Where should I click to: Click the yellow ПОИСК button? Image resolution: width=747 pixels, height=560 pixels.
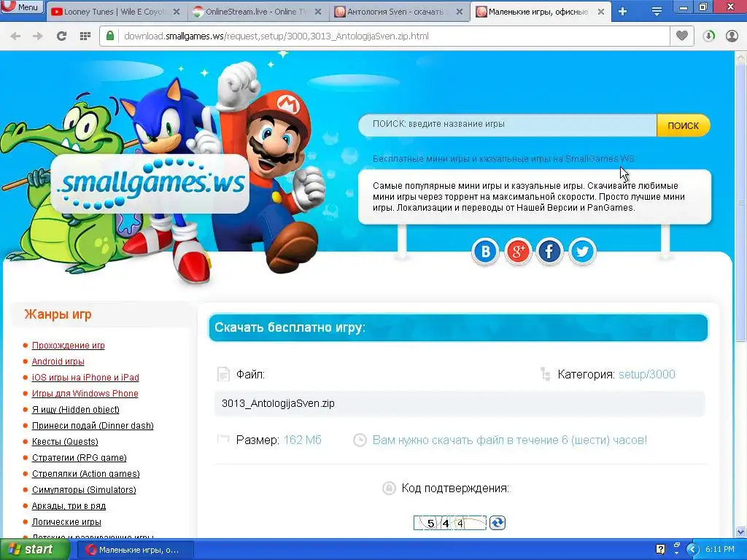[x=683, y=125]
